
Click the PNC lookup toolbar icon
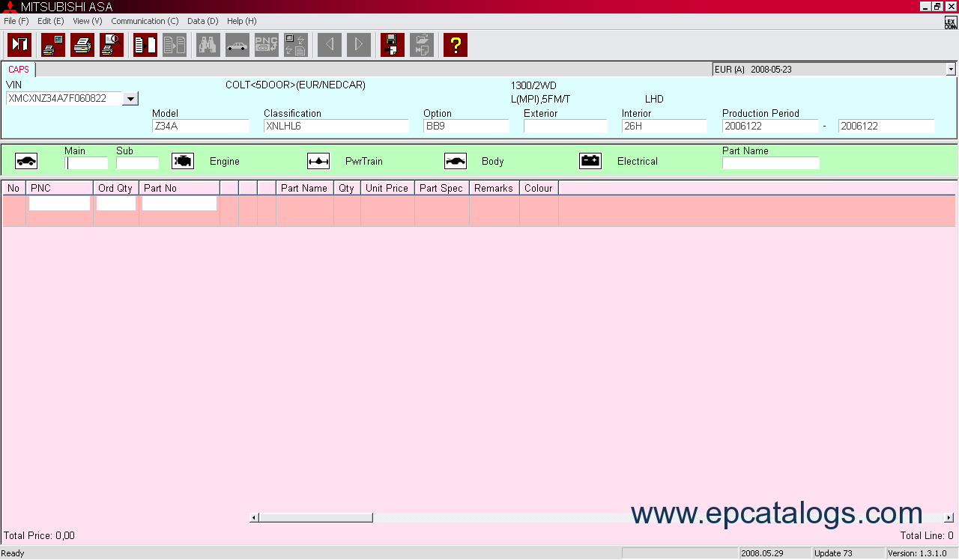267,45
